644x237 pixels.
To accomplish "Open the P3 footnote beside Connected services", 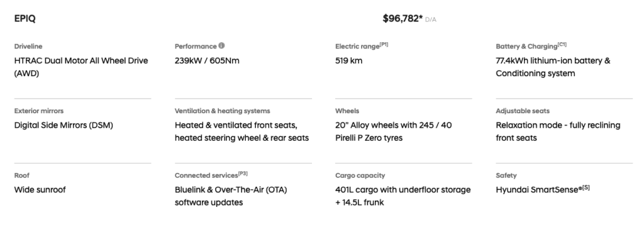I will click(243, 174).
